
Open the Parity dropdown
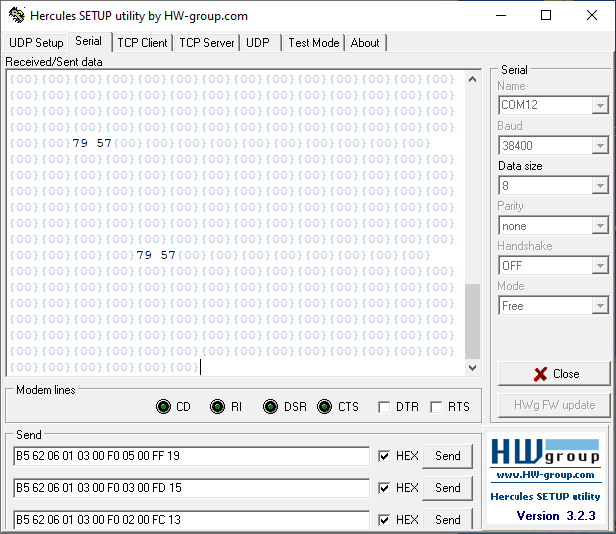coord(600,226)
